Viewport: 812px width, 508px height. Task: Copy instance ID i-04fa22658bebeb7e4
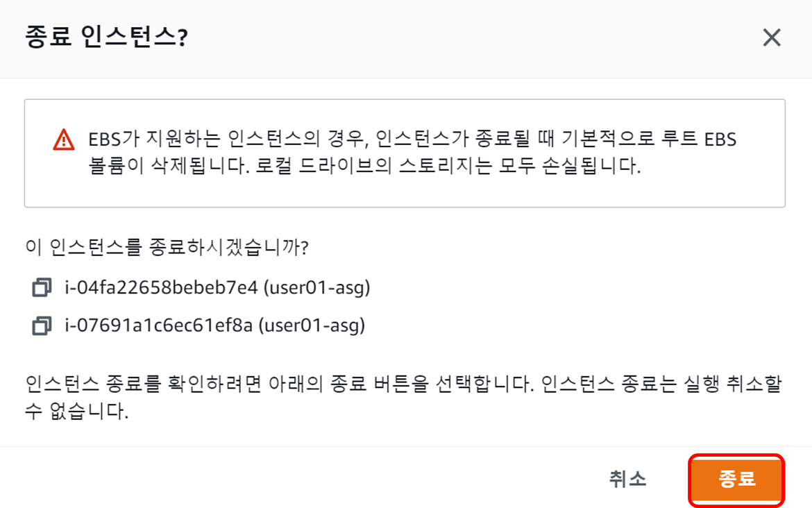42,287
